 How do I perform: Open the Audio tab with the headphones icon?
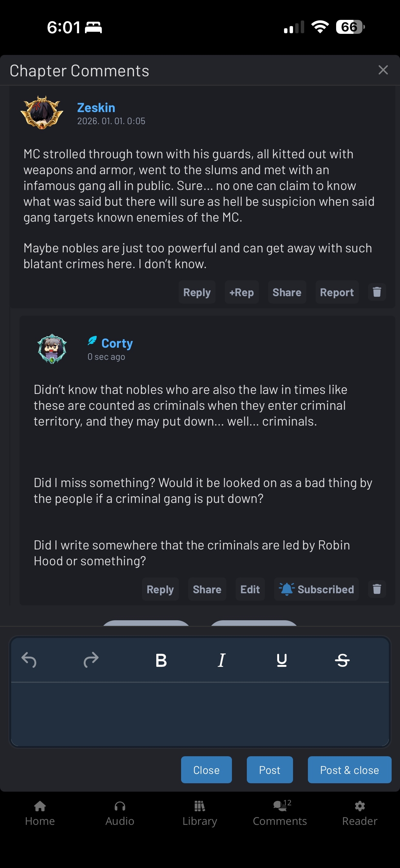(119, 813)
